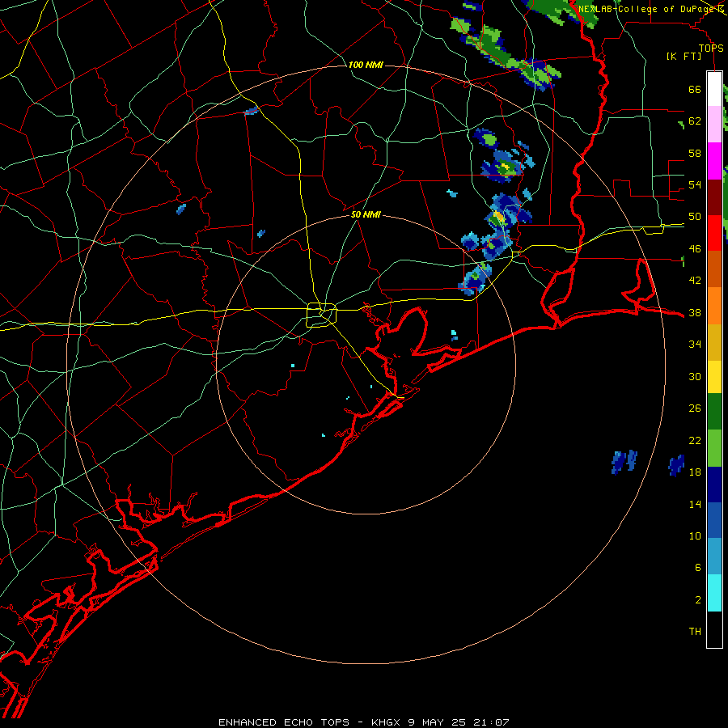Screen dimensions: 728x728
Task: Click the NEXLAB-College of DuPage credit text
Action: coord(647,9)
